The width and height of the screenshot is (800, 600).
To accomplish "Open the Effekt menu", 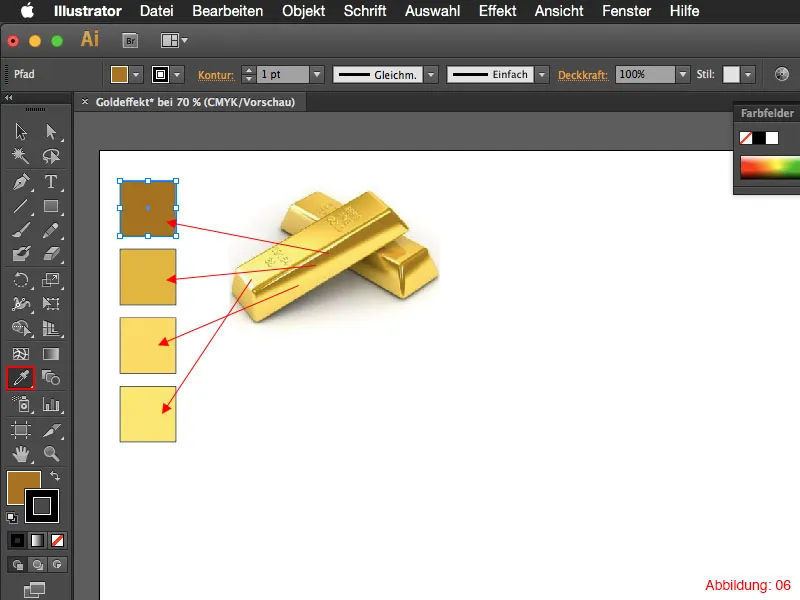I will [497, 11].
